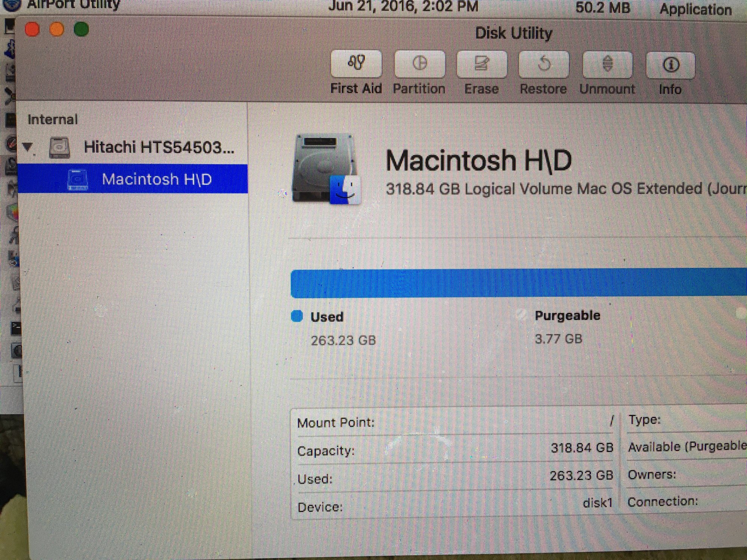Click the large hard drive Finder icon

(326, 170)
